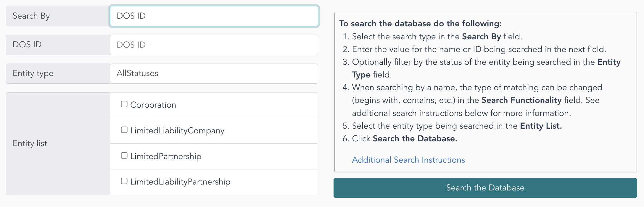
Task: Enable the LimitedLiabilityCompany checkbox box
Action: click(124, 130)
